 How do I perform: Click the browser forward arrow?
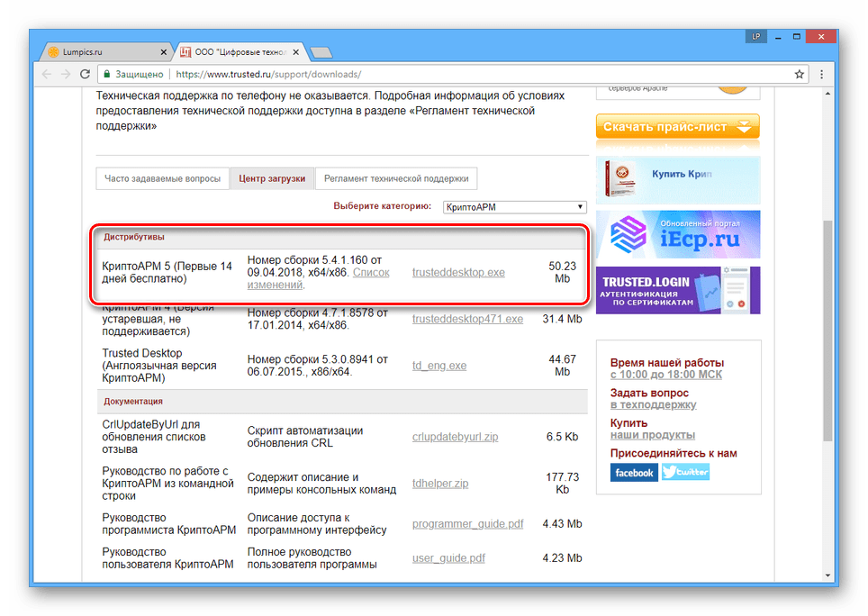(x=66, y=74)
